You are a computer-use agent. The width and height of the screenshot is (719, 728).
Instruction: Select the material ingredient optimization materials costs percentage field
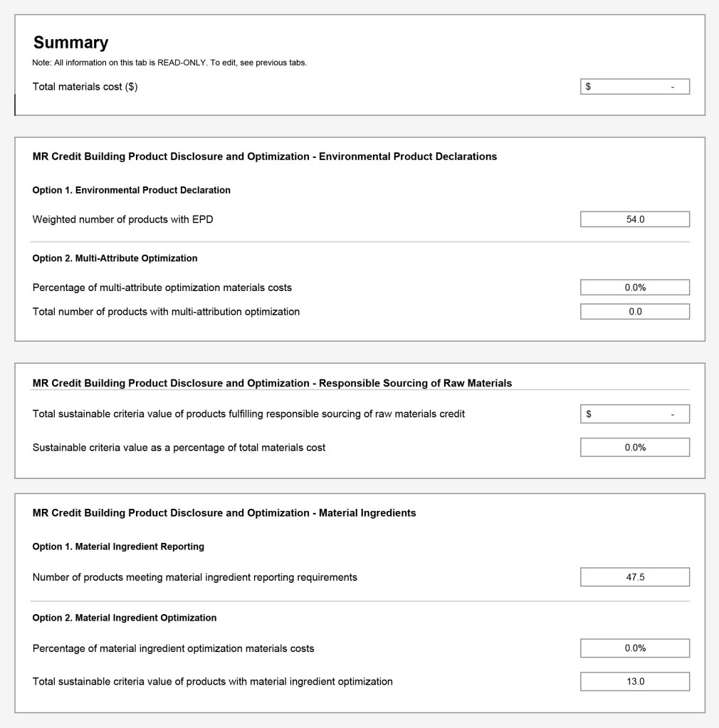635,648
